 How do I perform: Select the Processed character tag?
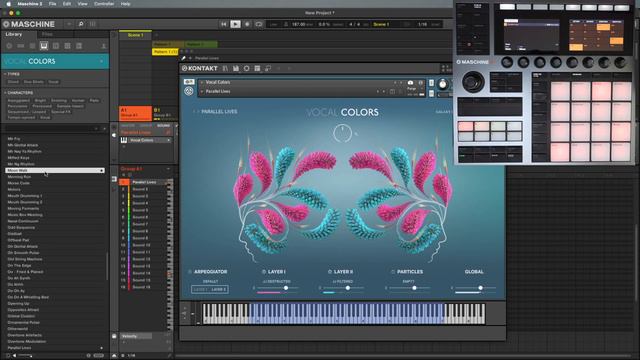(x=42, y=106)
